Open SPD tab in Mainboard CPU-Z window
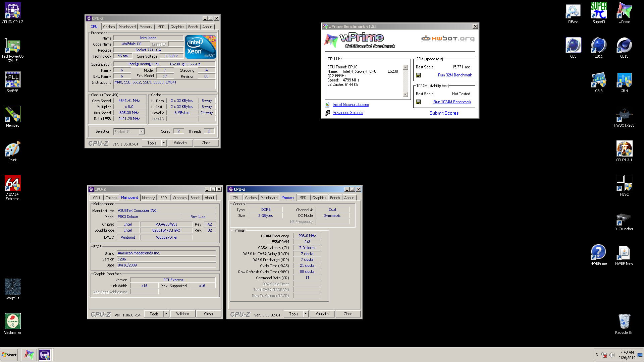This screenshot has height=362, width=644. click(163, 198)
